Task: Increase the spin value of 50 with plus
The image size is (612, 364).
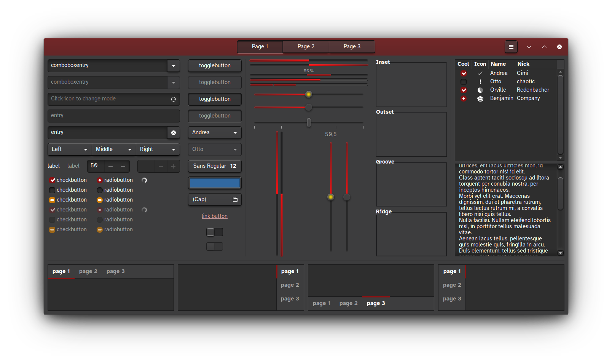Action: [123, 166]
